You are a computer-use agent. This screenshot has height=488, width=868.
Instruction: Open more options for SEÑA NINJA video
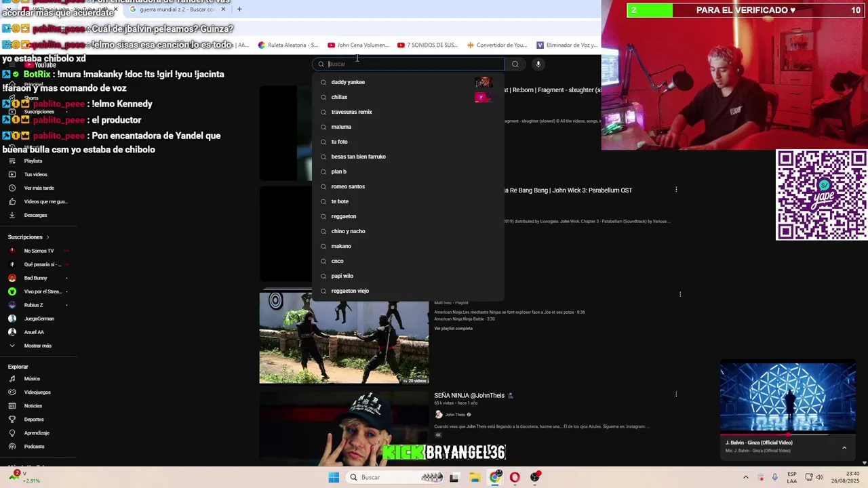click(x=676, y=394)
